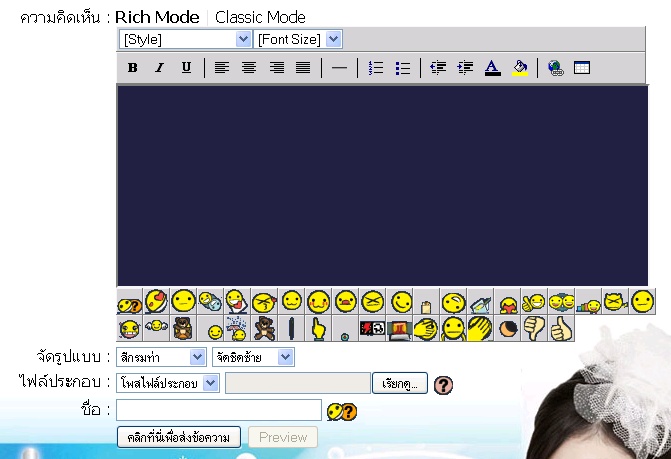The height and width of the screenshot is (459, 671).
Task: Insert the kissing emoticon with a heart
Action: [x=264, y=303]
